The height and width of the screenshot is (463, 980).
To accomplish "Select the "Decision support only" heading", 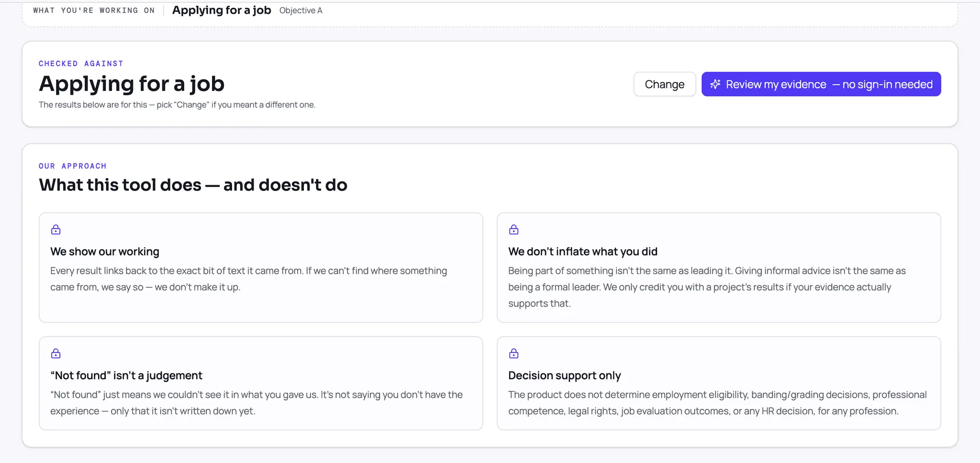I will point(565,375).
